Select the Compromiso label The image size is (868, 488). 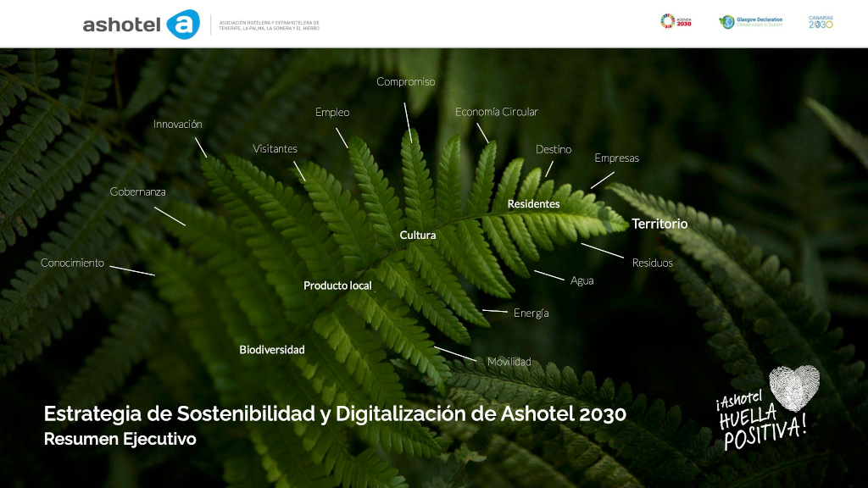click(x=405, y=82)
